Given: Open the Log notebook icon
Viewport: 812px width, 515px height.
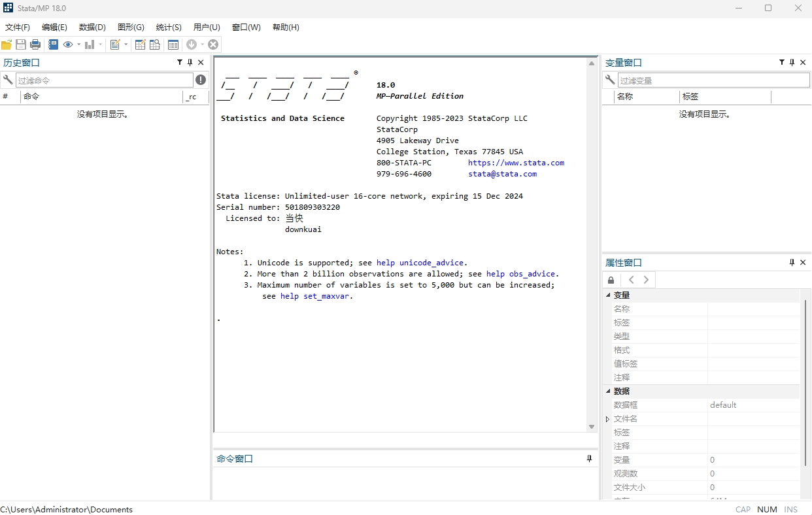Looking at the screenshot, I should click(x=54, y=44).
